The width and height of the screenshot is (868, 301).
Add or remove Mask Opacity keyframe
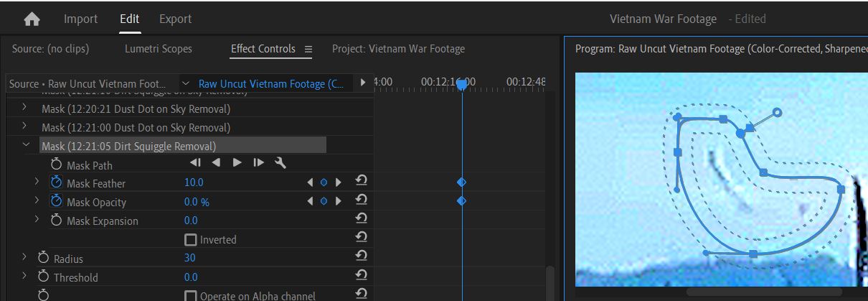tap(324, 201)
